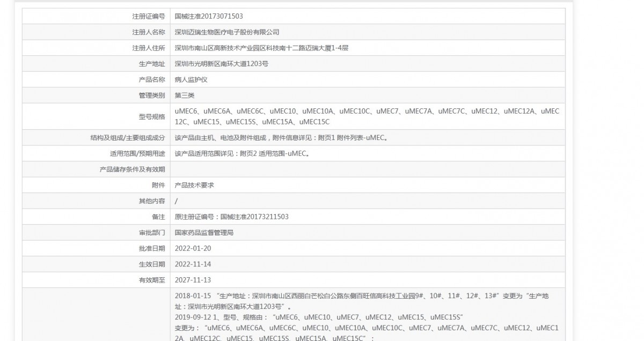
Task: Click the attachment value 产品技术要求
Action: coord(194,184)
